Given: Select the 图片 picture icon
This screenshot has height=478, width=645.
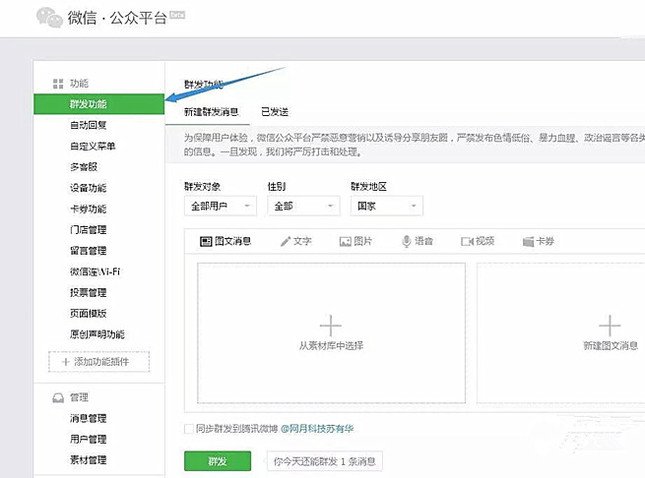Looking at the screenshot, I should [x=345, y=241].
